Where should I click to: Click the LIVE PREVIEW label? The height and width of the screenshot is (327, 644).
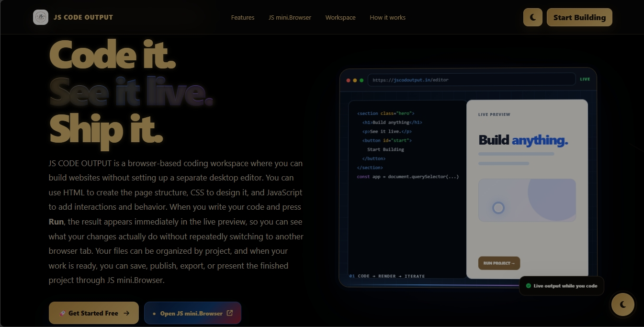[494, 114]
